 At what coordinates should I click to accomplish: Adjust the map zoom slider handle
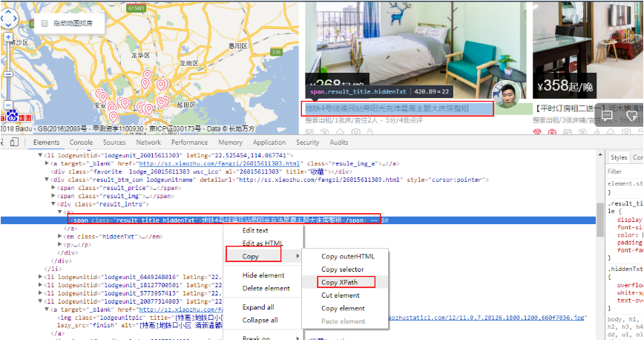coord(8,74)
